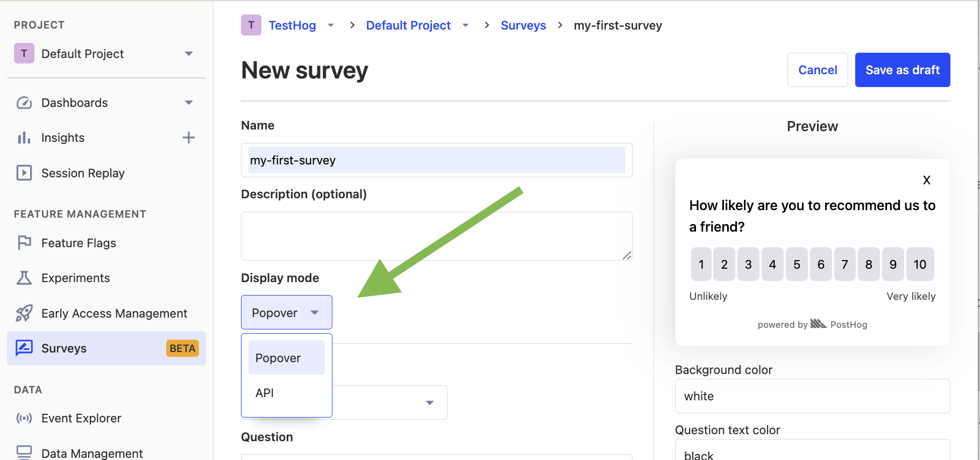Rate 5 in survey preview
Image resolution: width=980 pixels, height=460 pixels.
pos(797,264)
